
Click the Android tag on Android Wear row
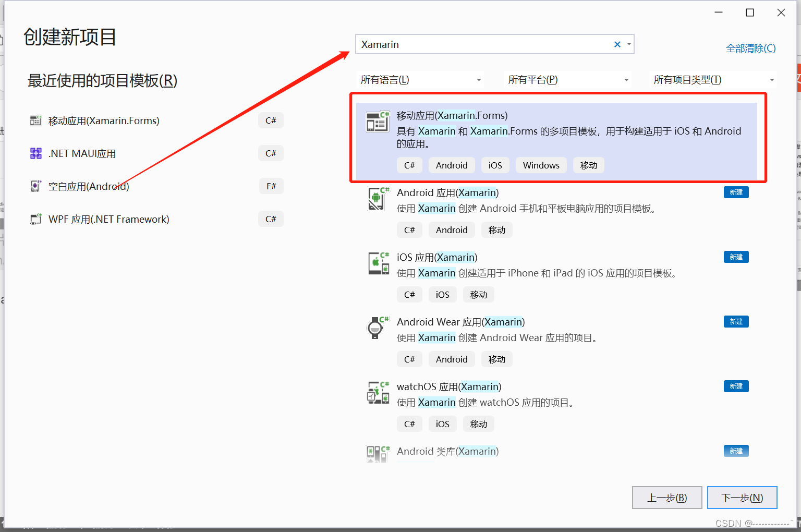(452, 359)
